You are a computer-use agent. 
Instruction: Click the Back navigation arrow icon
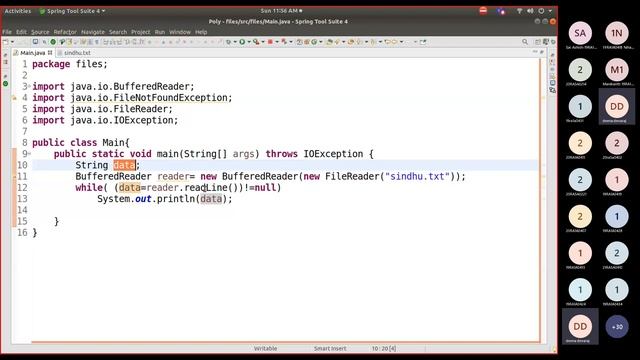coord(387,42)
